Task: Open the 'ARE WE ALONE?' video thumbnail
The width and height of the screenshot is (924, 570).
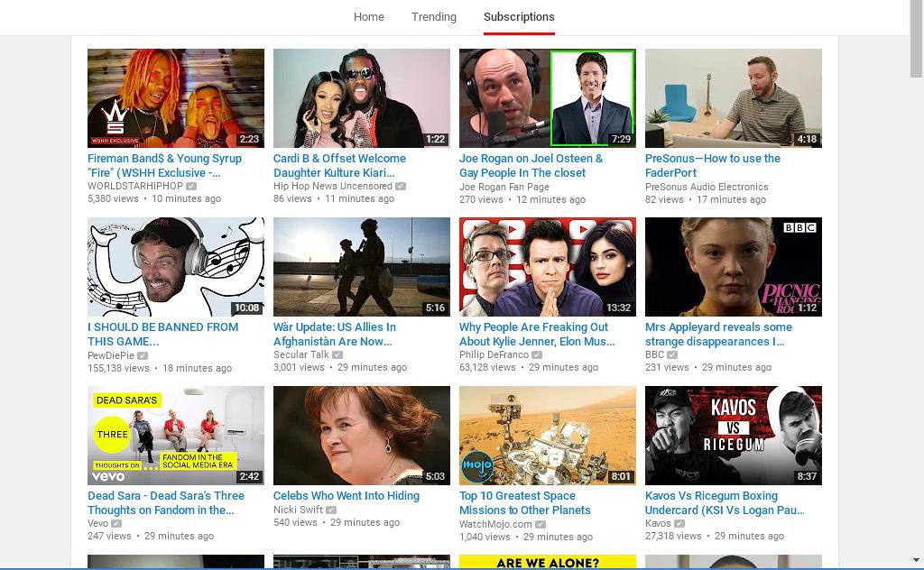Action: tap(548, 562)
